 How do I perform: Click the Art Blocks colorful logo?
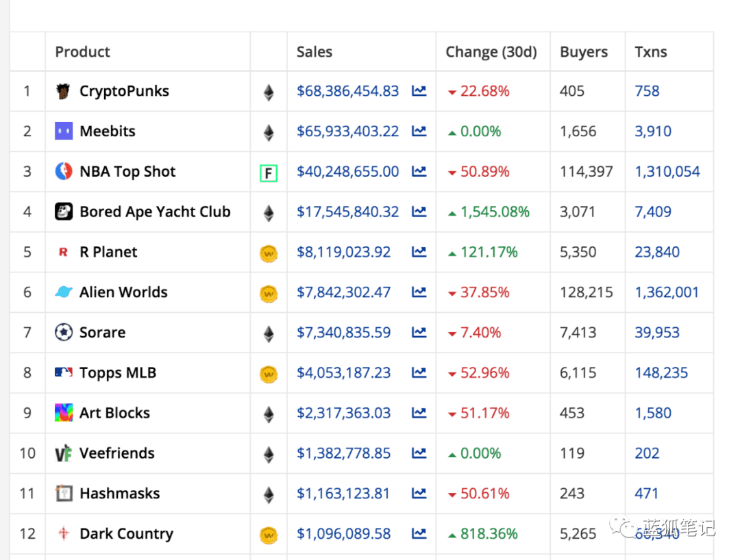64,412
